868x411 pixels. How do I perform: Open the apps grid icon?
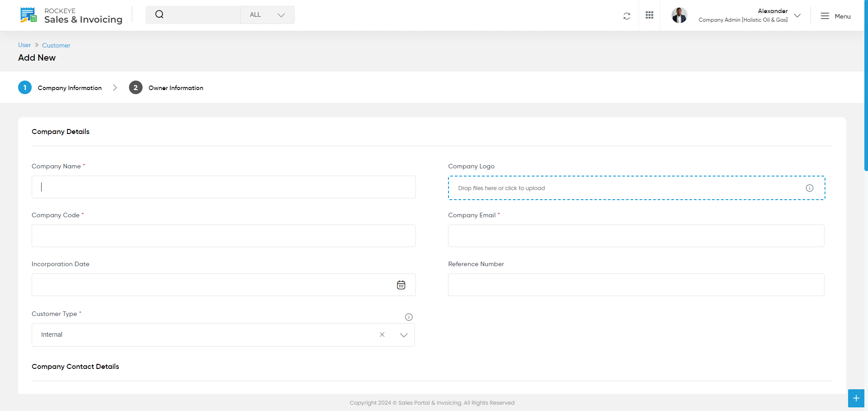pyautogui.click(x=649, y=15)
